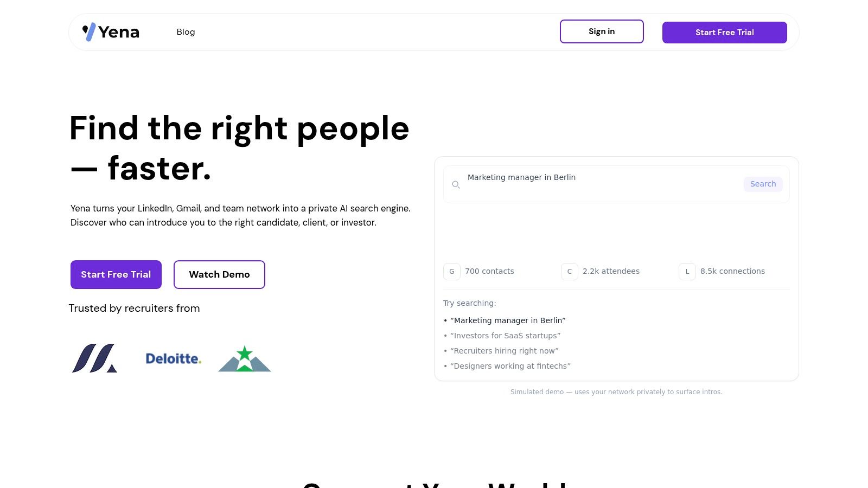The height and width of the screenshot is (488, 868).
Task: Click the green star mountain logo
Action: [245, 359]
